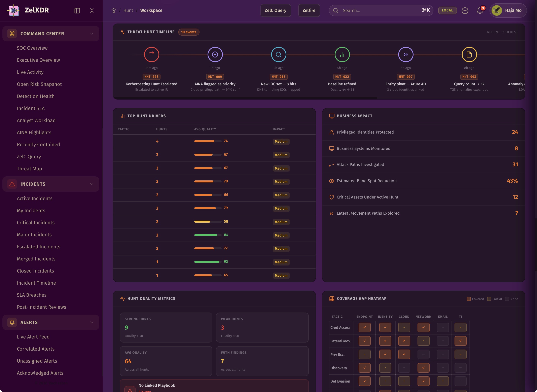The image size is (537, 392).
Task: Toggle the sidebar panel layout icon
Action: (x=77, y=10)
